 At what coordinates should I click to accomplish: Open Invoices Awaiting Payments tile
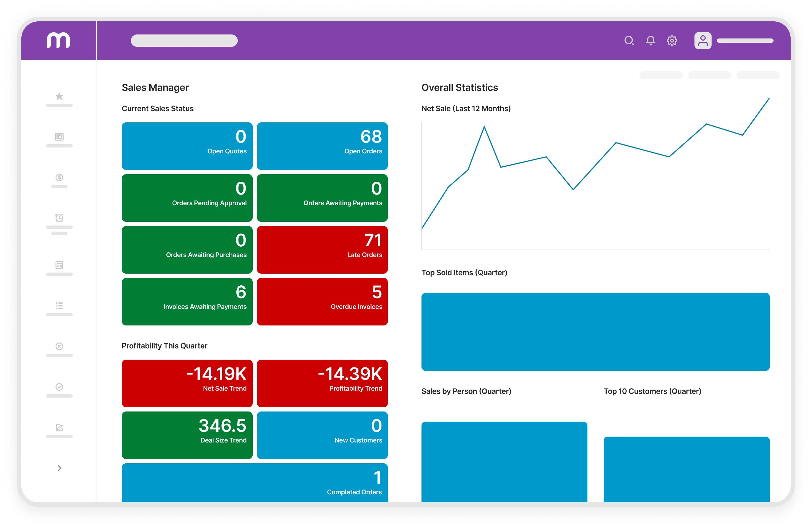point(187,302)
